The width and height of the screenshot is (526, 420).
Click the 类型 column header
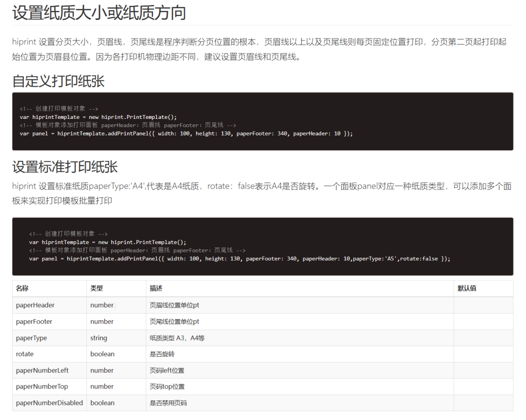(96, 288)
